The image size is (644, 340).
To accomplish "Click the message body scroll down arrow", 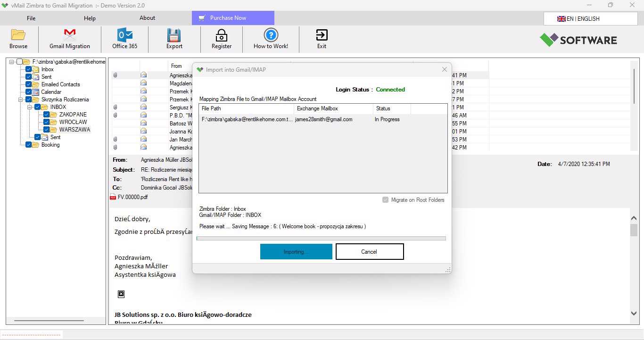I will coord(634,313).
